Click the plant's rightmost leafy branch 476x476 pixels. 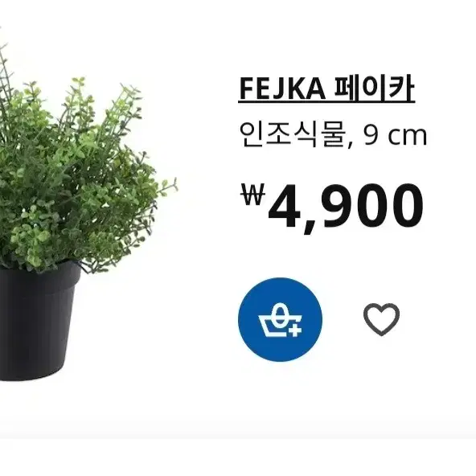point(166,187)
